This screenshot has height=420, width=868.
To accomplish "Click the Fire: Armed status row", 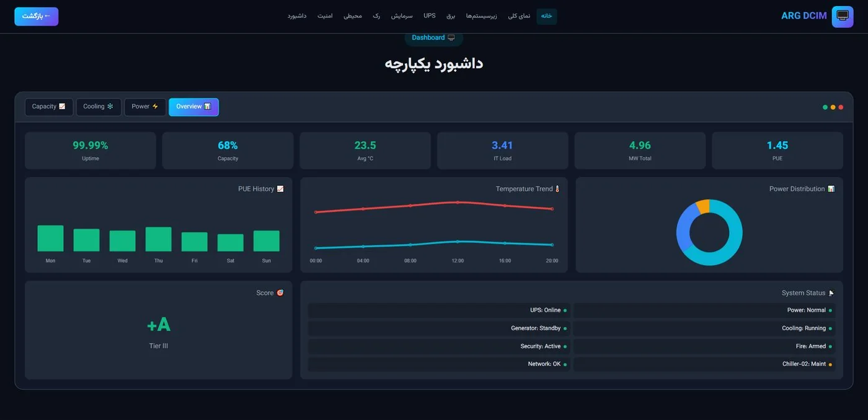I will (x=704, y=346).
